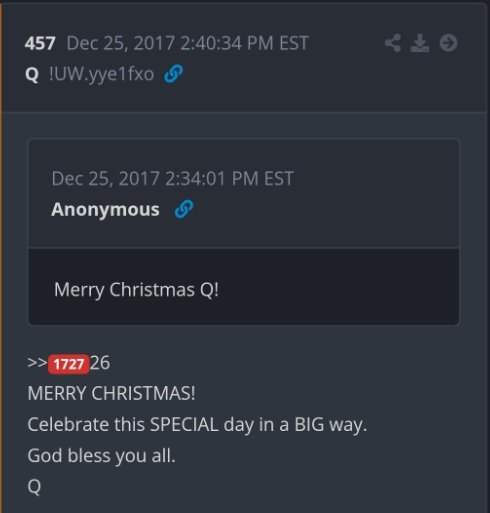
Task: Click the MERRY CHRISTMAS! line
Action: coord(111,393)
